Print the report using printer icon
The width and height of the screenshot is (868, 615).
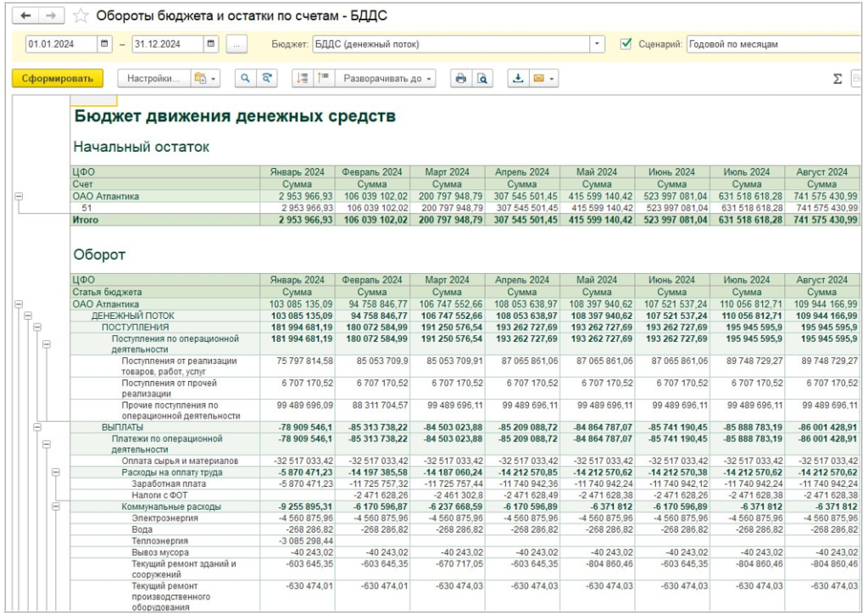(460, 78)
